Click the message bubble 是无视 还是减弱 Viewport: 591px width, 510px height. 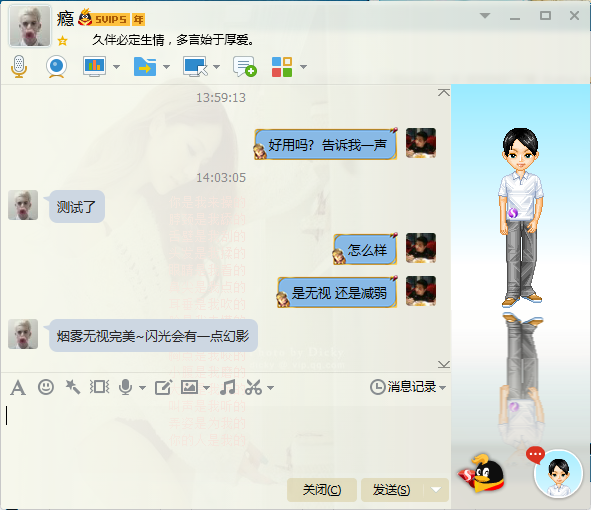pos(338,293)
